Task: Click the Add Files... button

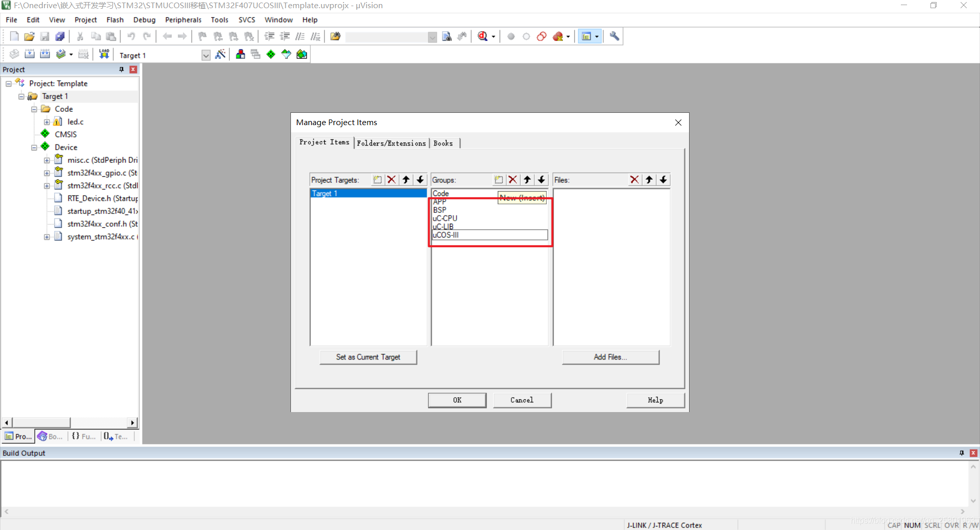Action: [610, 357]
